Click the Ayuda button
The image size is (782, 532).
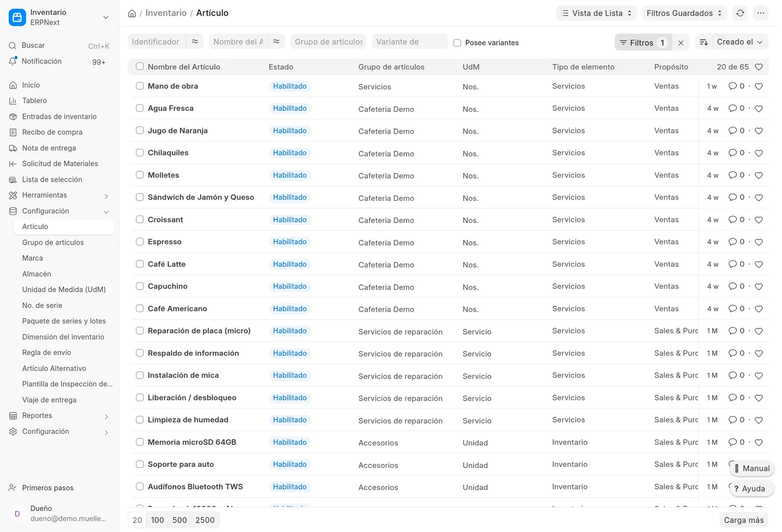(x=752, y=489)
